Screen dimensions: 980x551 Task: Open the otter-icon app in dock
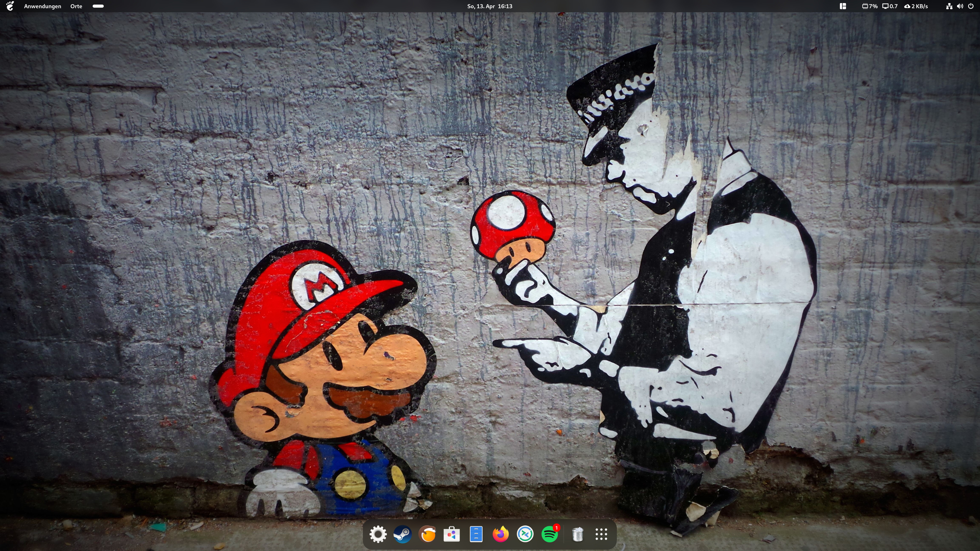(427, 534)
